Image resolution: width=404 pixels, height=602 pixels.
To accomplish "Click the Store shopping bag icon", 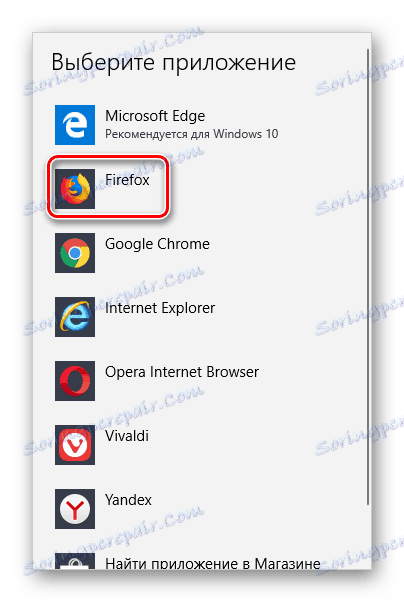I will (75, 561).
